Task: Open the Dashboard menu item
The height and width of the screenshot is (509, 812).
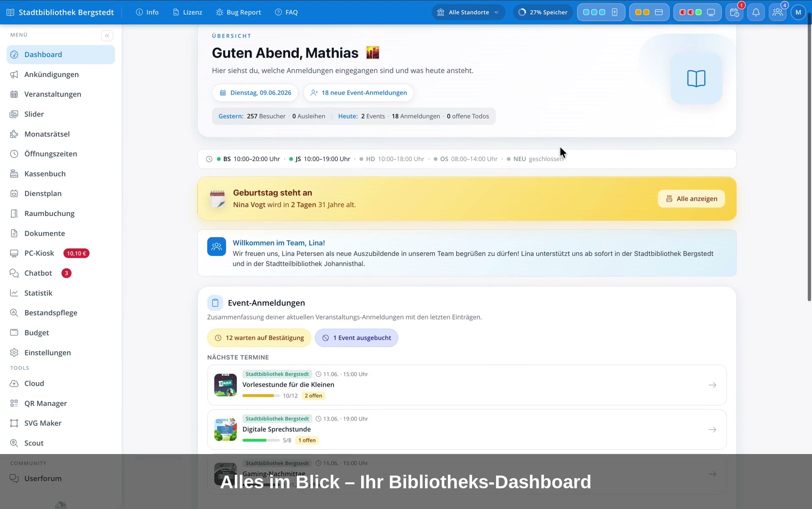Action: coord(60,55)
